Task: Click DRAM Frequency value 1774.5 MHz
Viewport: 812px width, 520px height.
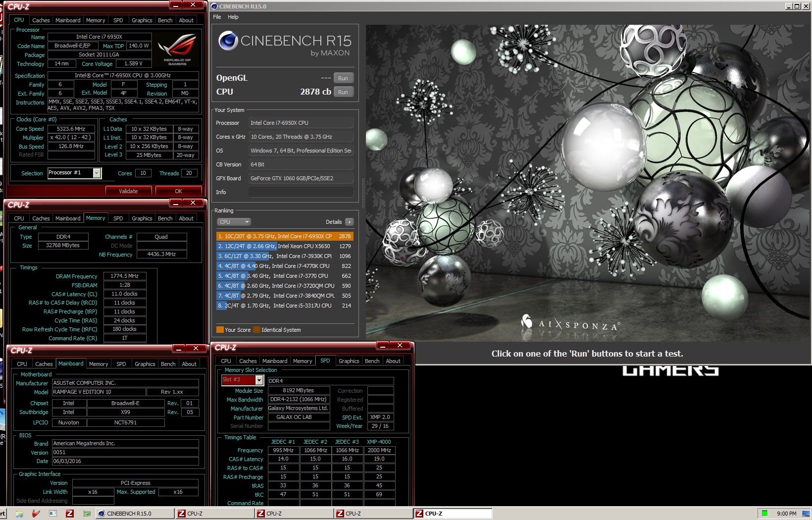Action: [x=125, y=276]
